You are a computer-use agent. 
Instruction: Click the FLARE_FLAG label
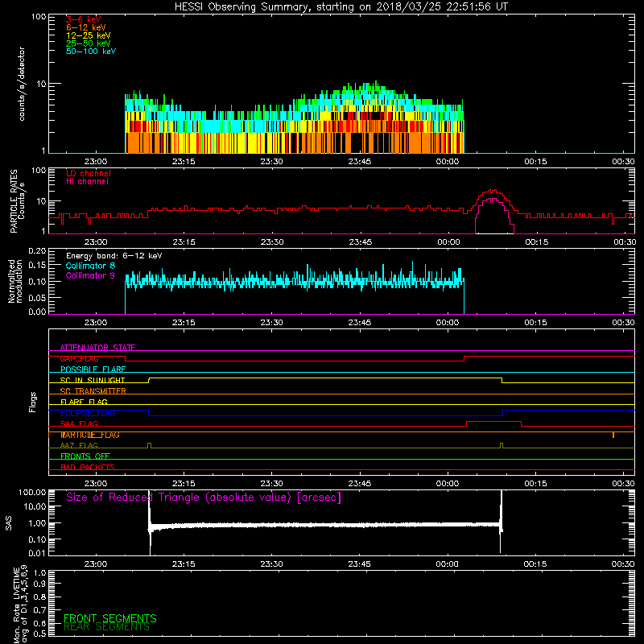tap(84, 402)
